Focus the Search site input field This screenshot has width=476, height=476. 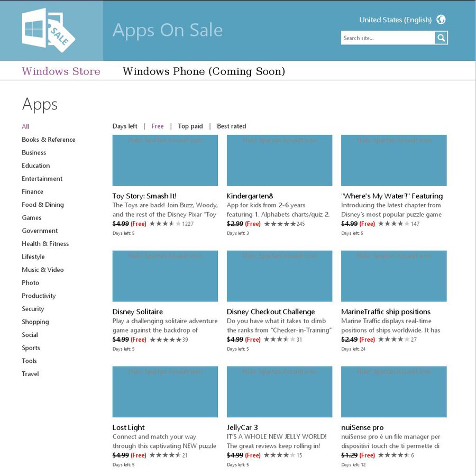pos(388,38)
